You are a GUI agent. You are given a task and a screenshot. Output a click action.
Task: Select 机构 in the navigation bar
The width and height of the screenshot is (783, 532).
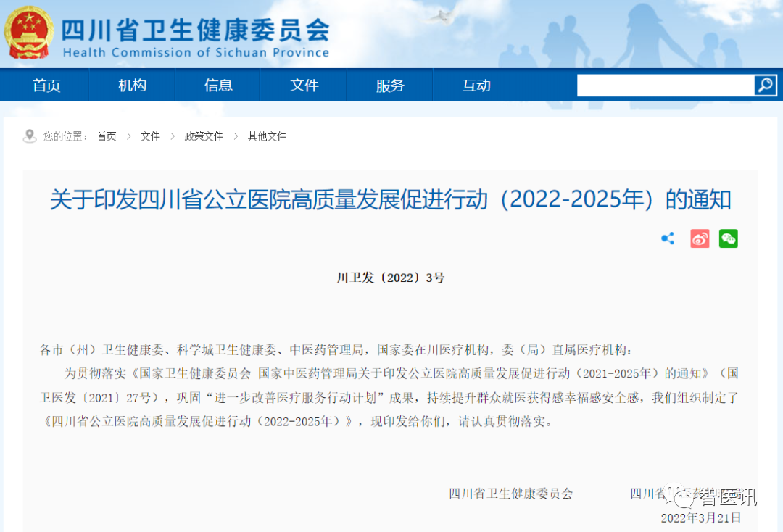point(132,86)
